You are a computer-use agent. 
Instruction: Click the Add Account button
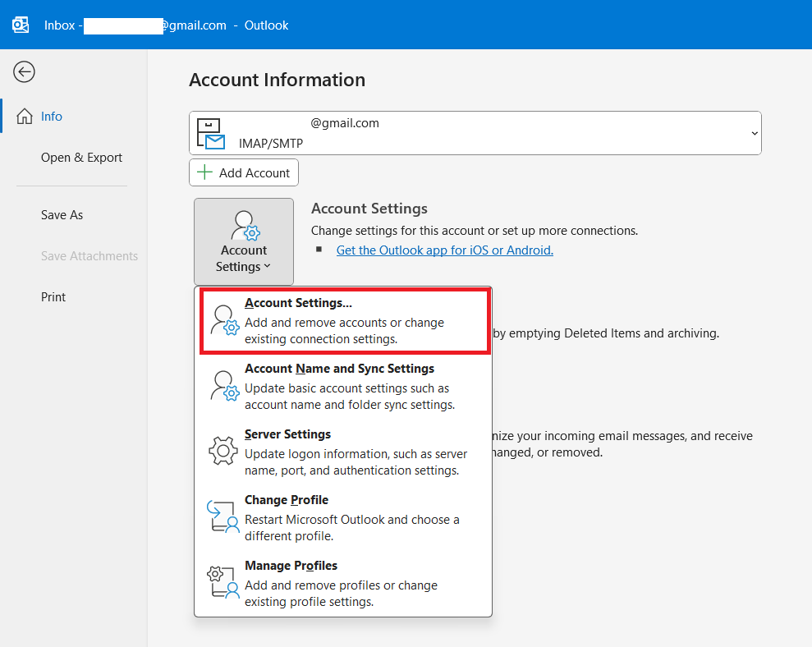[x=244, y=172]
